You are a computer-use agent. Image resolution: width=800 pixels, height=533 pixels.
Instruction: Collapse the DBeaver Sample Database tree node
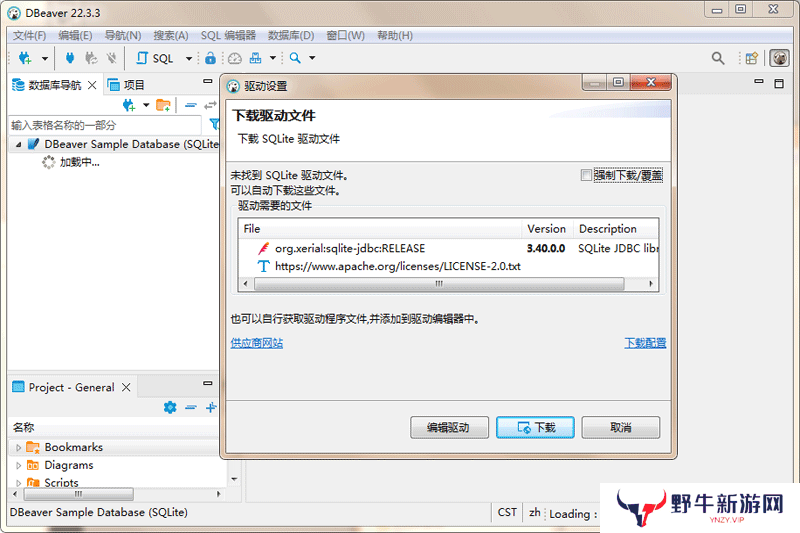[18, 145]
